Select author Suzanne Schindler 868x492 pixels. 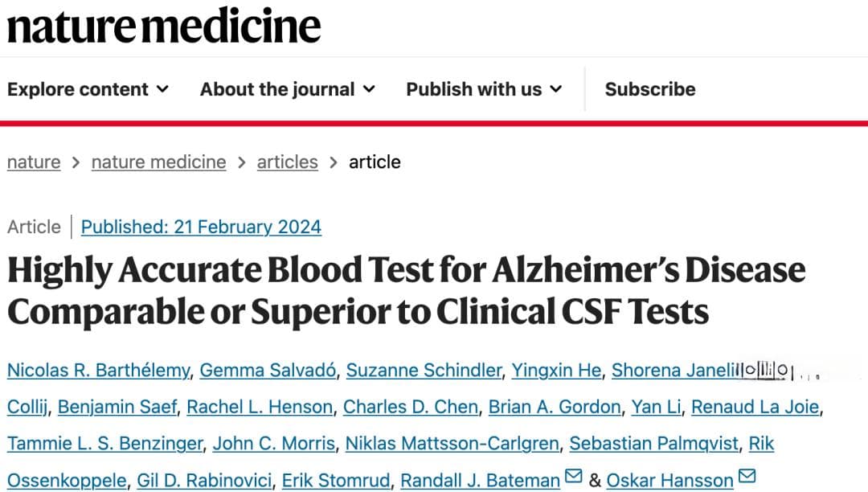click(x=424, y=371)
